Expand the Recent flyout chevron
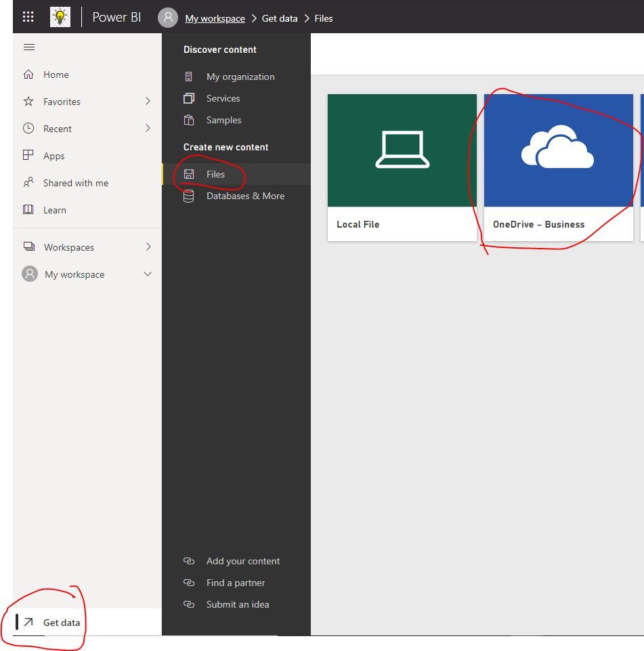644x651 pixels. point(148,128)
